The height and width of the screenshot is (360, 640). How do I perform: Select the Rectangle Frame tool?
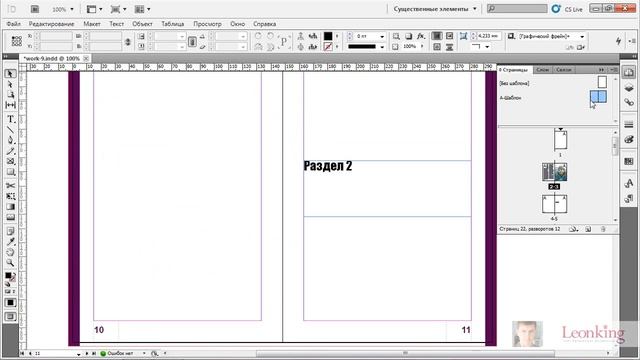click(x=11, y=161)
